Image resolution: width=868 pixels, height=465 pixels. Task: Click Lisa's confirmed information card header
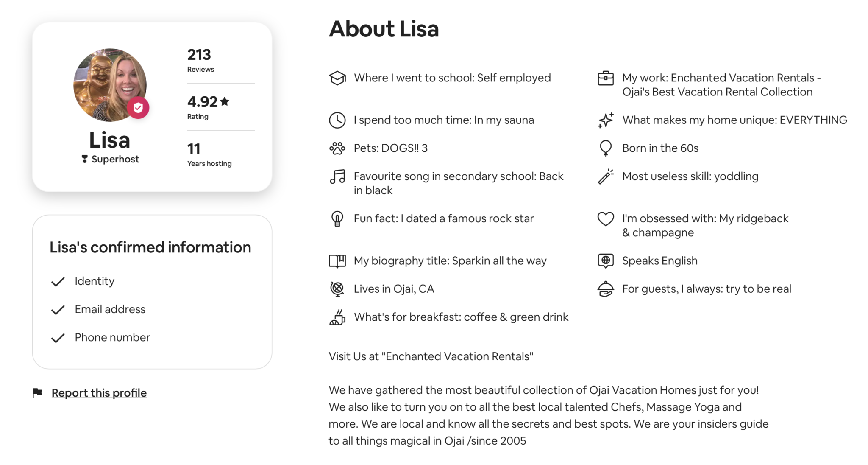(x=150, y=247)
